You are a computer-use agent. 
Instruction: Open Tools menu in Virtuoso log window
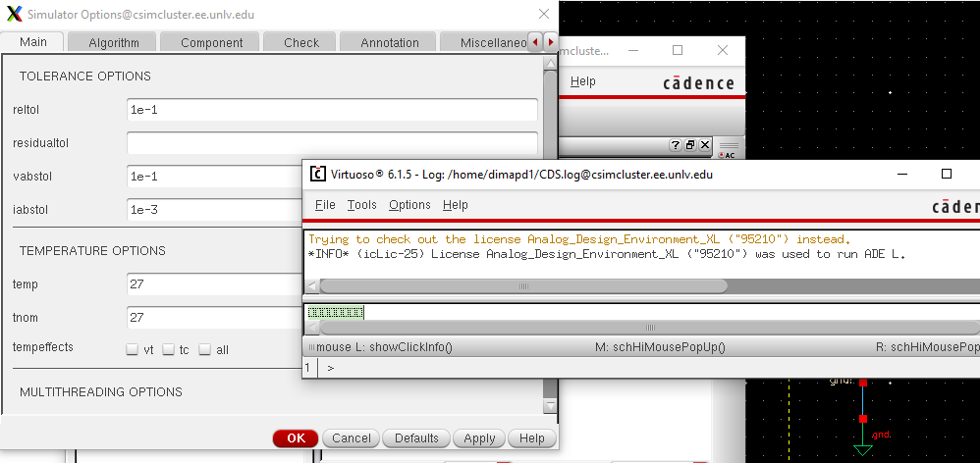click(362, 205)
